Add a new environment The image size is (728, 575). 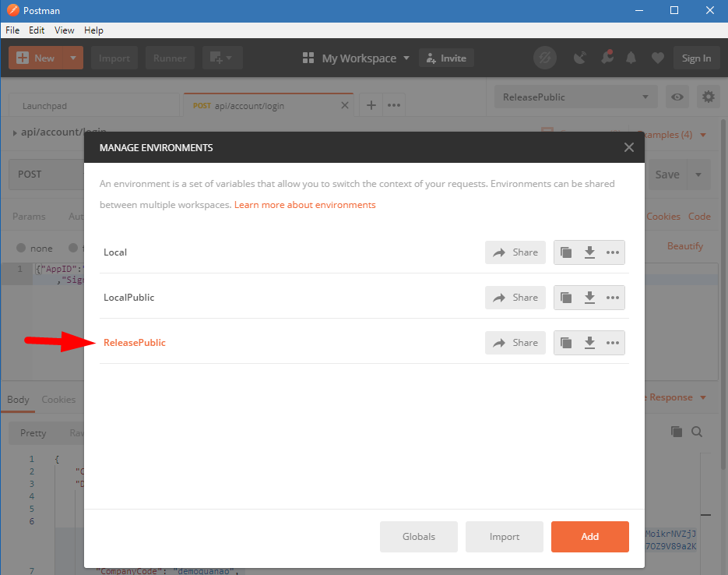tap(589, 537)
